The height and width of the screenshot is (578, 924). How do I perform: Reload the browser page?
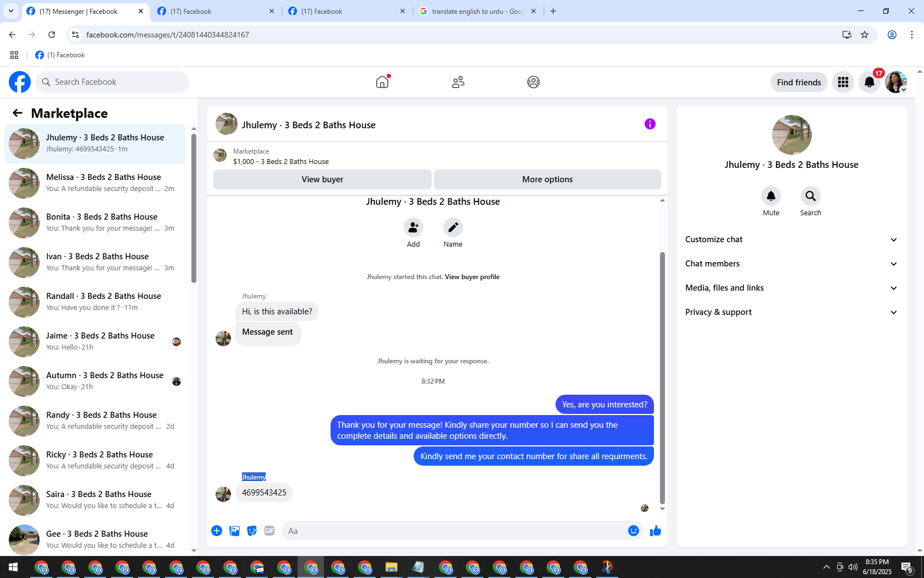click(52, 35)
